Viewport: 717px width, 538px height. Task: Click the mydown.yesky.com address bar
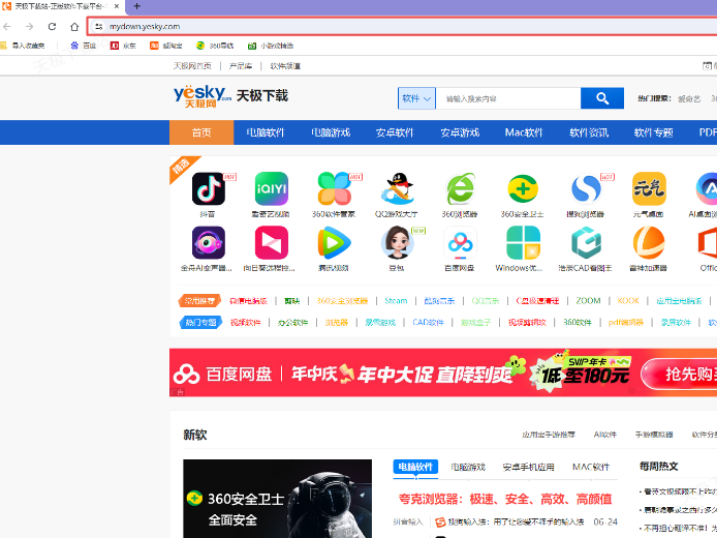(x=402, y=27)
